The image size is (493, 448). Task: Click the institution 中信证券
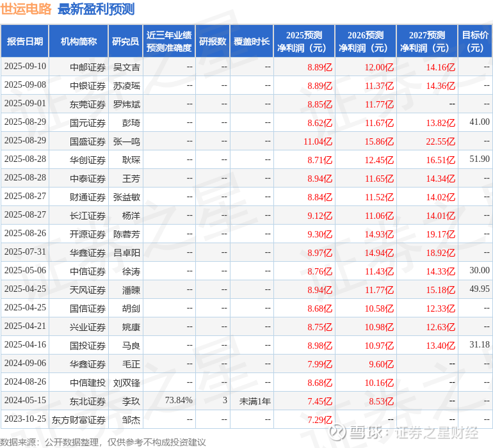tap(88, 271)
